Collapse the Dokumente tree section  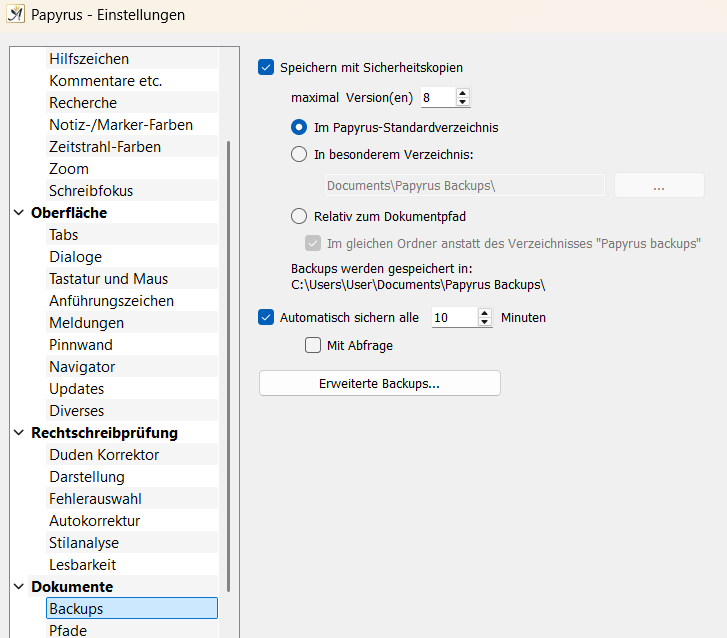(19, 587)
